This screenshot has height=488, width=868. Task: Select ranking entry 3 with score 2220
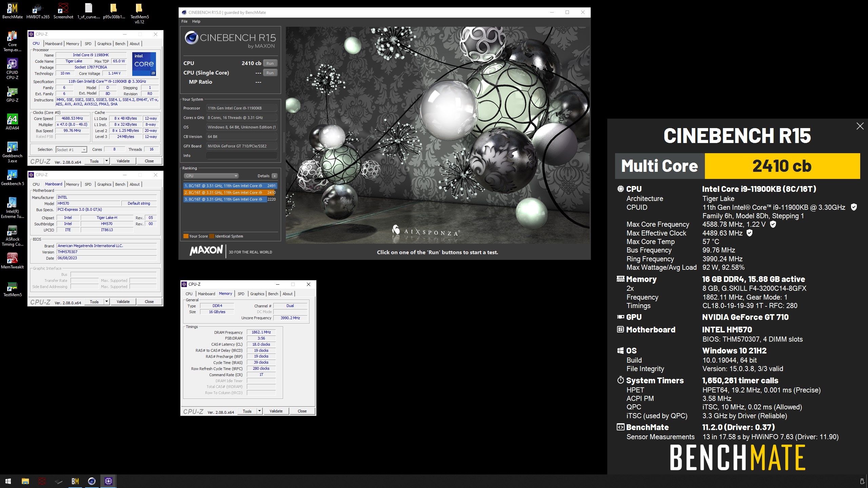(230, 199)
